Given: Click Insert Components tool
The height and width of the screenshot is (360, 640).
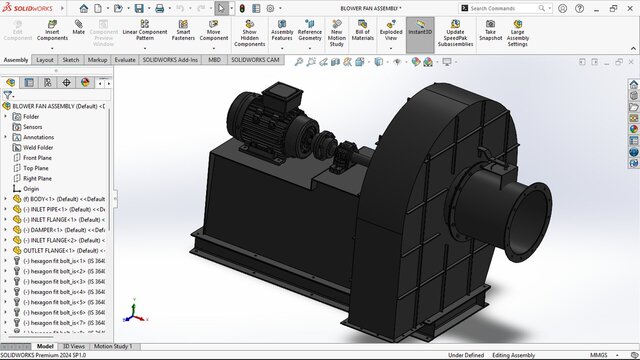Looking at the screenshot, I should click(x=52, y=30).
